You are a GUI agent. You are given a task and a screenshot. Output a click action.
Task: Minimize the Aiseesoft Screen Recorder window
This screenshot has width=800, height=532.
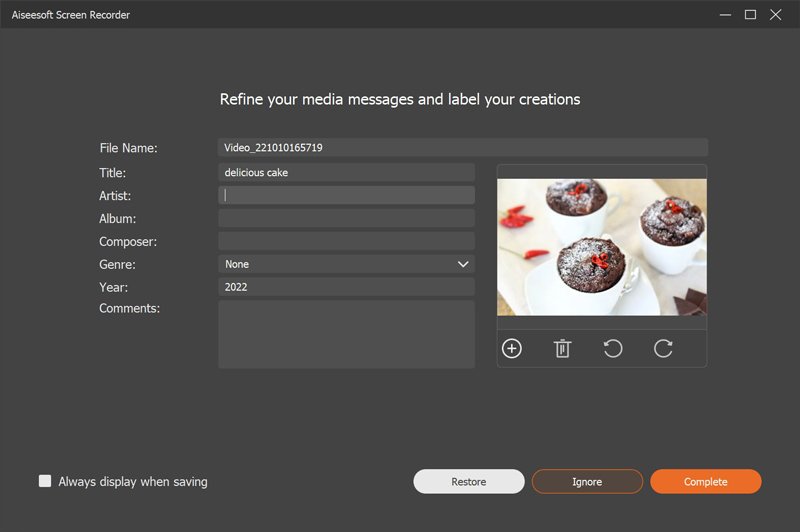(724, 15)
